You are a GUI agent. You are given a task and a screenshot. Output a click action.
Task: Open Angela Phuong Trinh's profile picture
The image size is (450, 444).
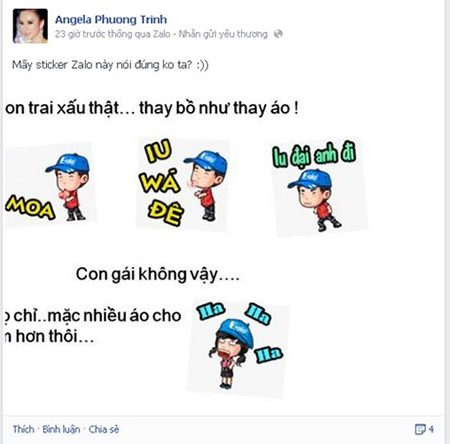click(30, 26)
